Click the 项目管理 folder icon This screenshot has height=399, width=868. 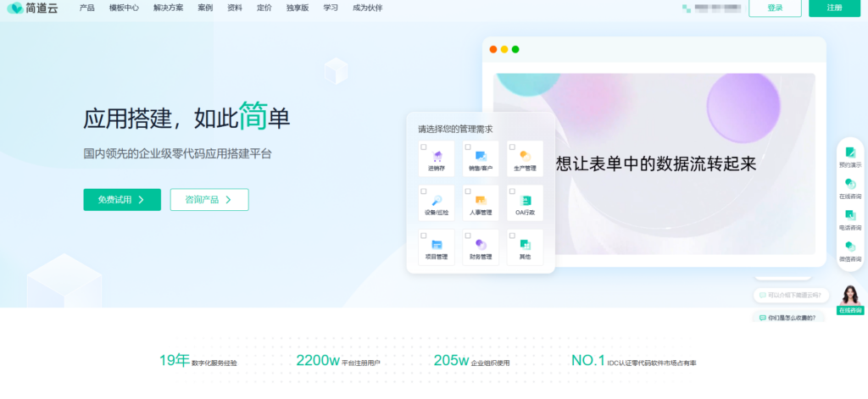tap(437, 246)
